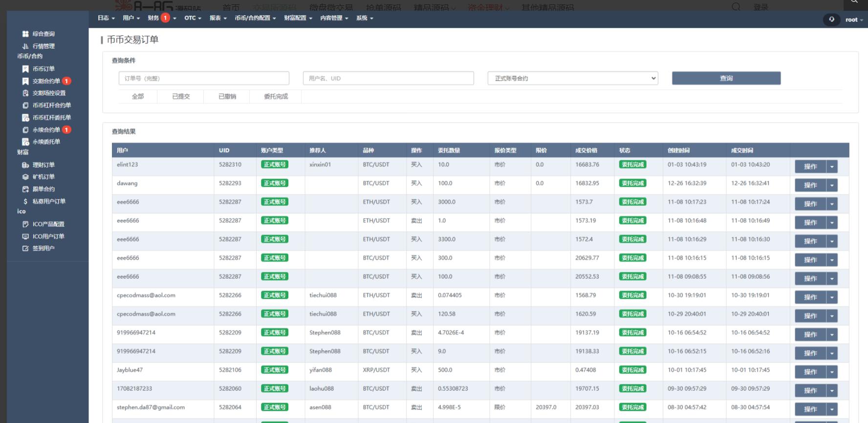Open the 财务 menu in top bar
The image size is (868, 423).
[153, 18]
